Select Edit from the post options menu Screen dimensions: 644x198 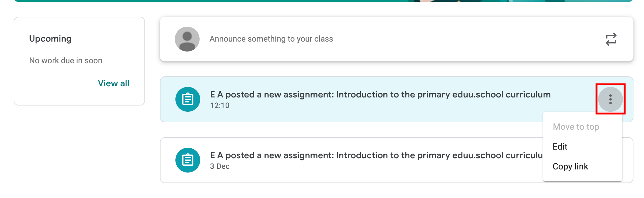pos(560,146)
